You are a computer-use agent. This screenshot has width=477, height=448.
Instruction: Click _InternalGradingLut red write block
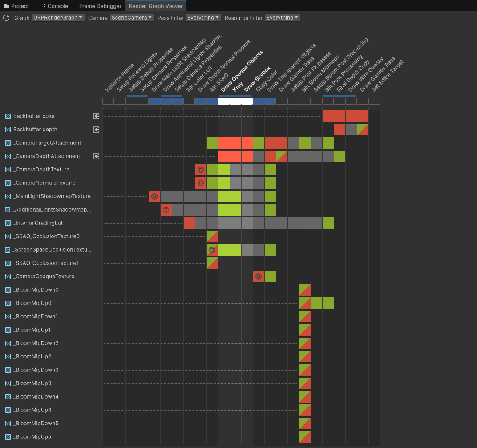[189, 223]
